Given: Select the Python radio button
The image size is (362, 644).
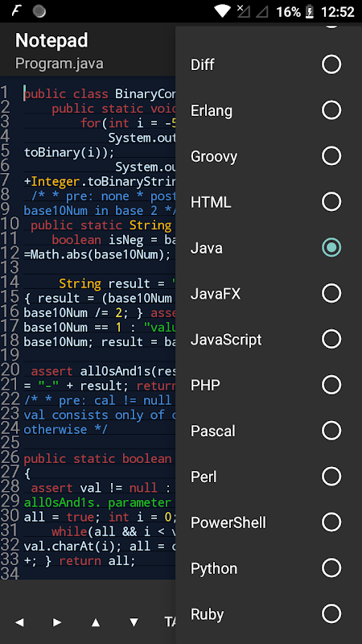Looking at the screenshot, I should [x=331, y=568].
